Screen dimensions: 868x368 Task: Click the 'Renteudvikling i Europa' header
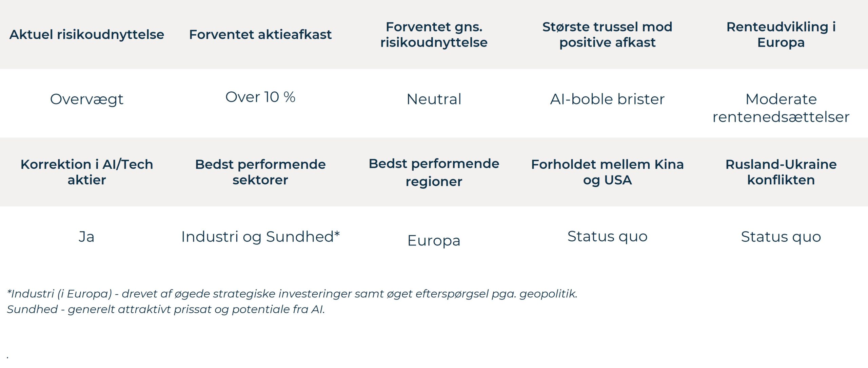(781, 35)
